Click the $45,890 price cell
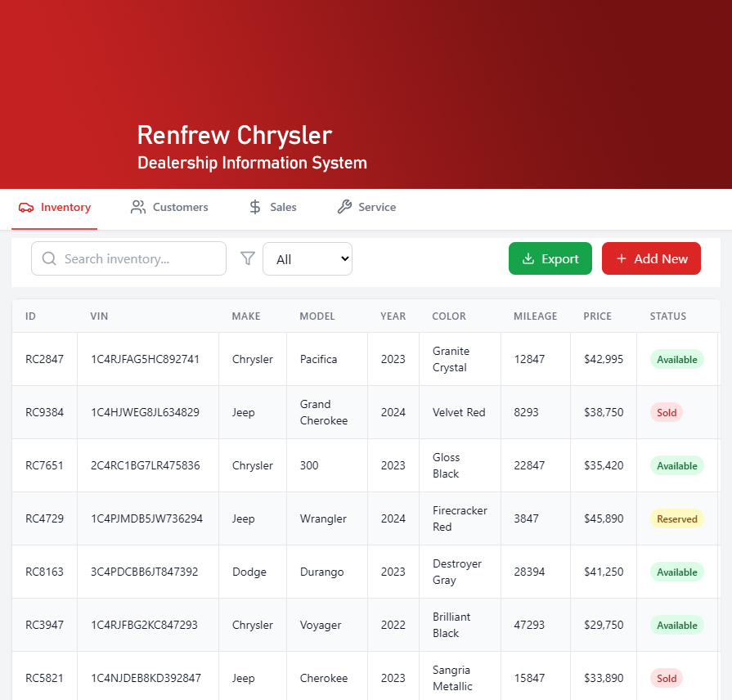The image size is (732, 700). [x=604, y=519]
